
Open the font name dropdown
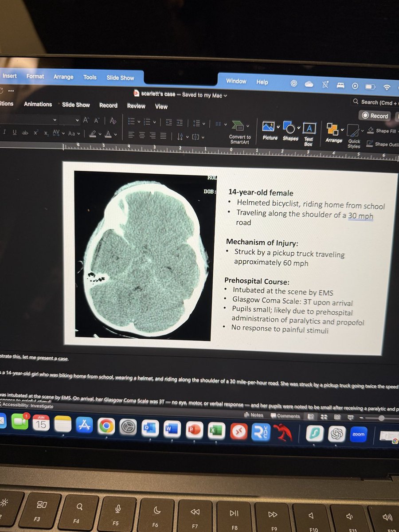[55, 120]
